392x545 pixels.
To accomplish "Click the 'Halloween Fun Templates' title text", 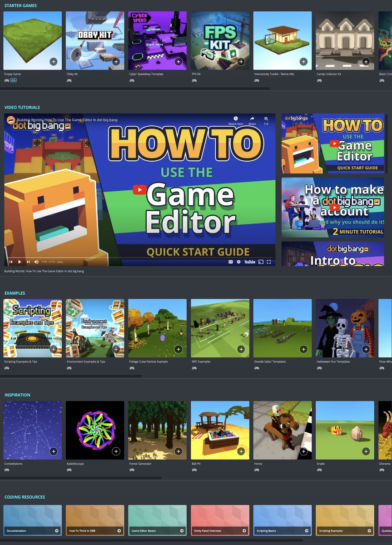I will tap(333, 362).
